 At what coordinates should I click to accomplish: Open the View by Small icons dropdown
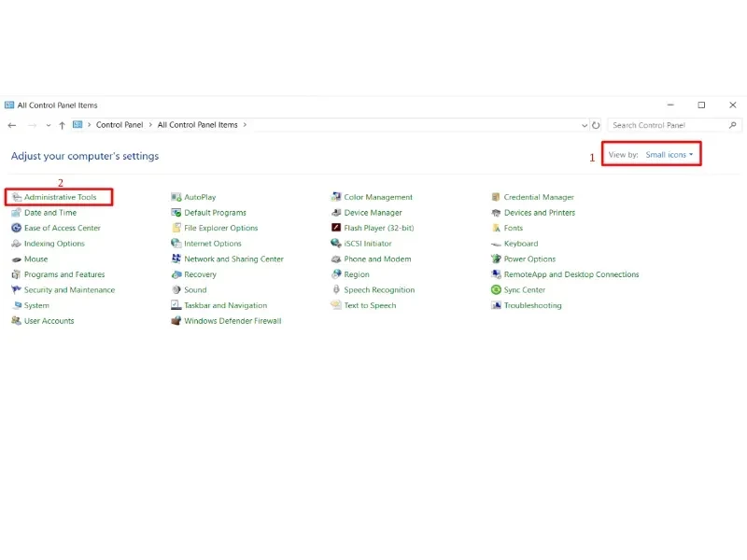tap(669, 155)
